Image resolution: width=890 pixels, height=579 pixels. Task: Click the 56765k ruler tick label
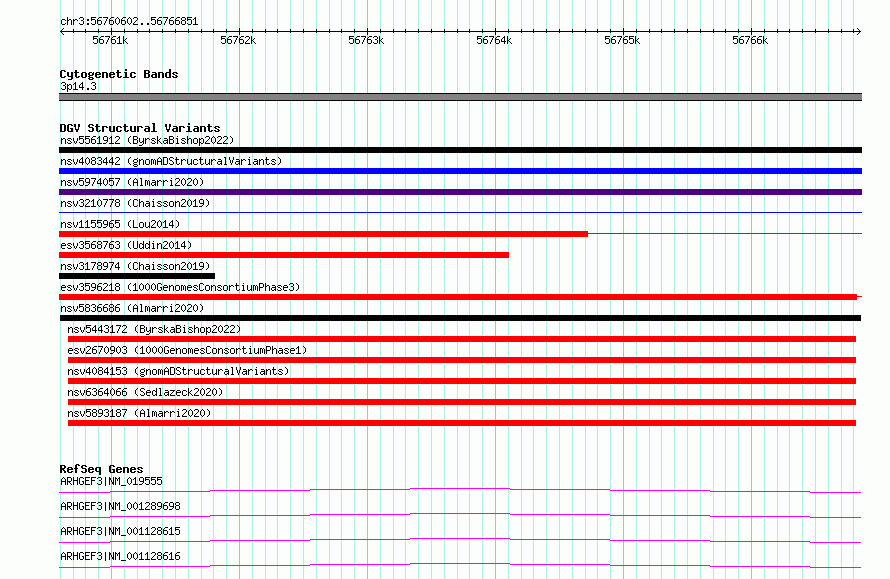click(622, 40)
